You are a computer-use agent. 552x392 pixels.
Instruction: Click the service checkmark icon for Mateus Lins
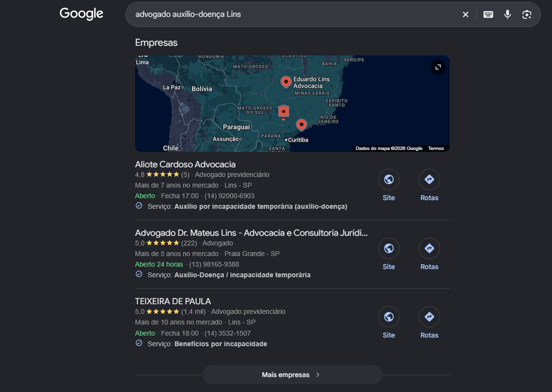tap(139, 274)
